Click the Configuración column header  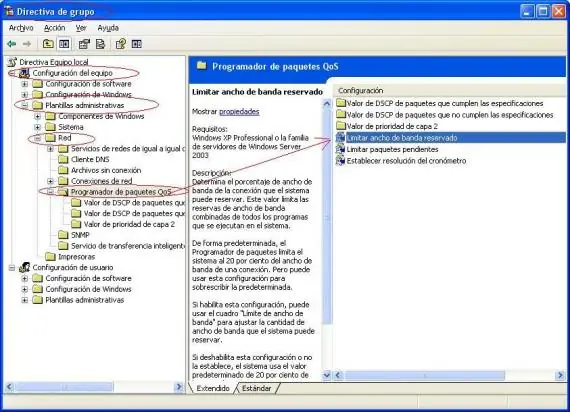point(450,90)
